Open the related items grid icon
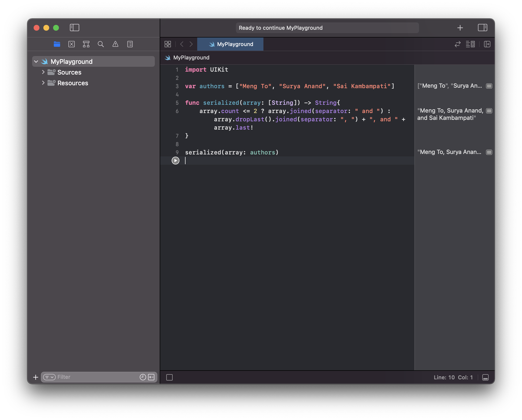Image resolution: width=522 pixels, height=420 pixels. (x=167, y=44)
